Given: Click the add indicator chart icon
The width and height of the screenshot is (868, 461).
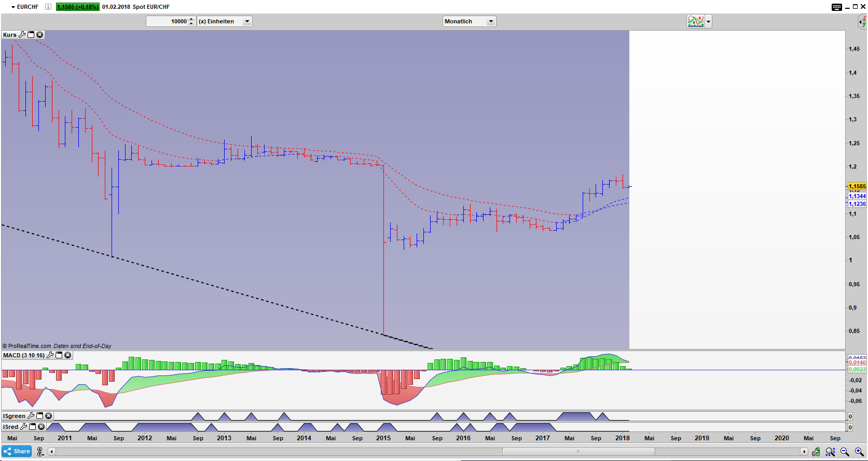Looking at the screenshot, I should pyautogui.click(x=695, y=21).
